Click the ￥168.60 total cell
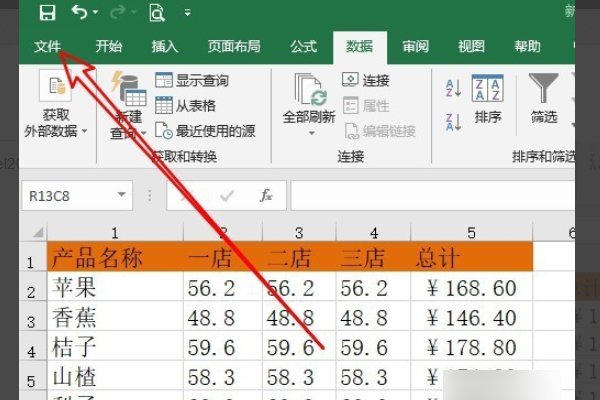The height and width of the screenshot is (400, 600). click(471, 286)
